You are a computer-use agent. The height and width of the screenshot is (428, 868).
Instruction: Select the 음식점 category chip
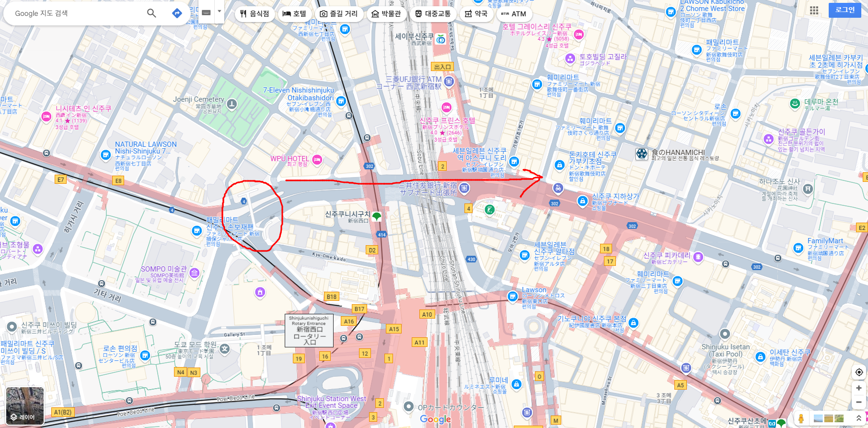click(255, 14)
